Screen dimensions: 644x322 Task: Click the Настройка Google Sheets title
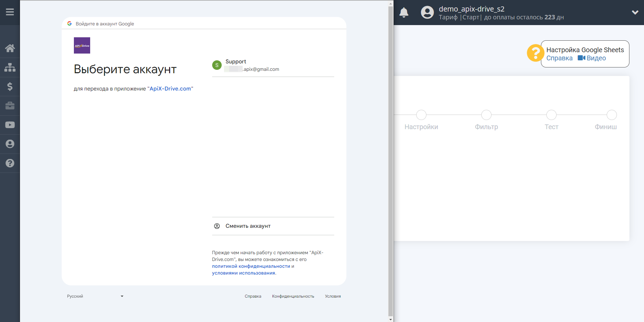585,50
